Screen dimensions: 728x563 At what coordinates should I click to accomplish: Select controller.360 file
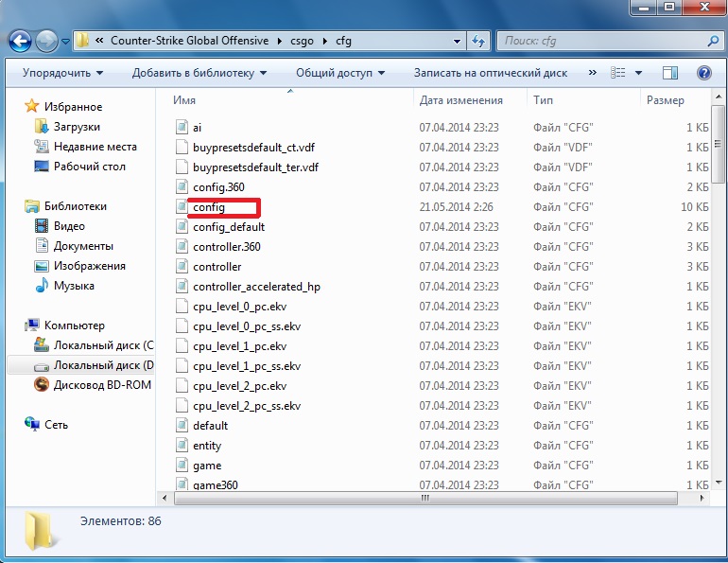(227, 247)
